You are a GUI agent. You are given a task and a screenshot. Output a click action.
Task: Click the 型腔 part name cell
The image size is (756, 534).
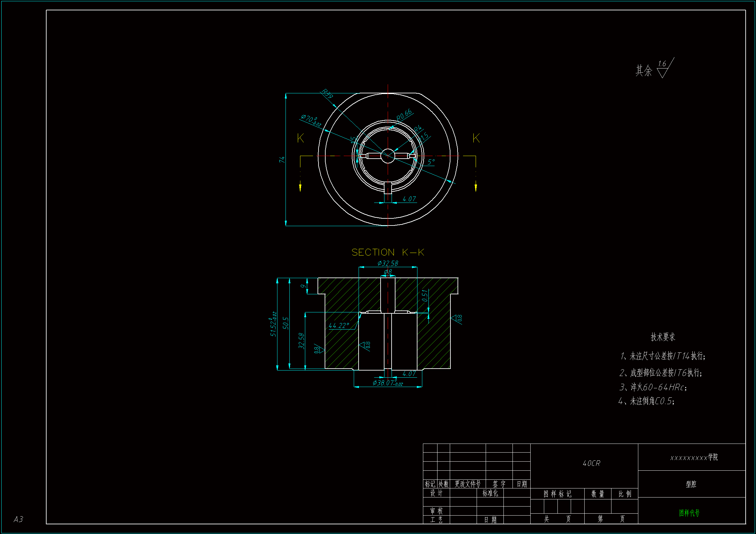(691, 484)
